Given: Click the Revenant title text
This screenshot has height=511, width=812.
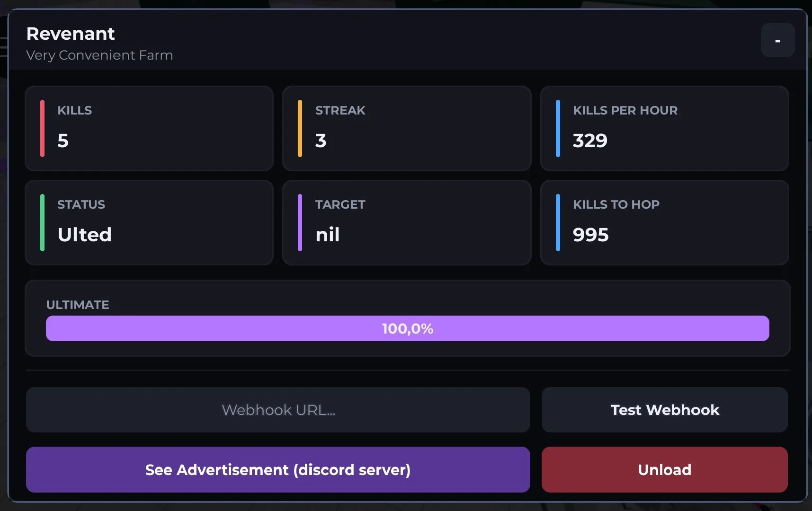Looking at the screenshot, I should 71,34.
